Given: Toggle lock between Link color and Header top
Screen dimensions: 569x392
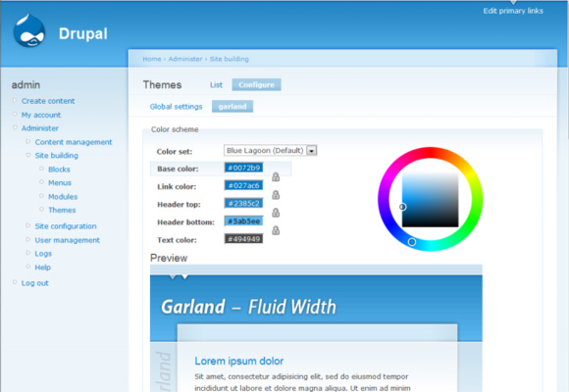Looking at the screenshot, I should click(276, 195).
